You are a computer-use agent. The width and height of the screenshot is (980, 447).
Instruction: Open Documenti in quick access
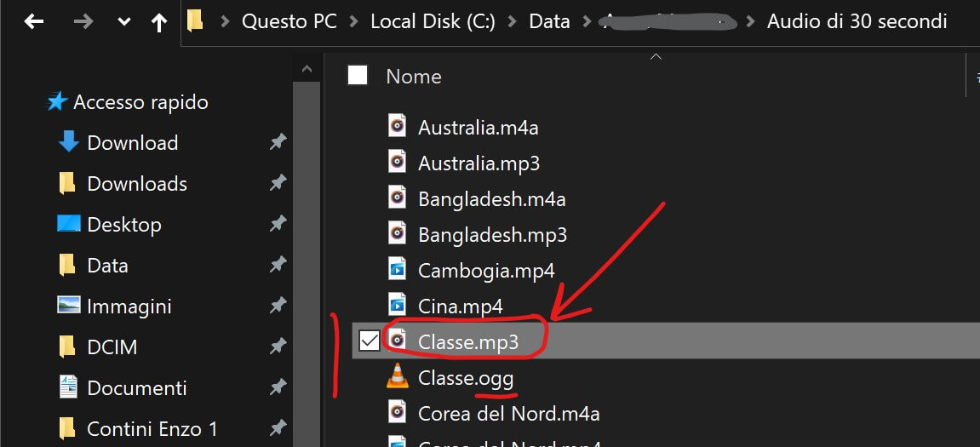136,388
